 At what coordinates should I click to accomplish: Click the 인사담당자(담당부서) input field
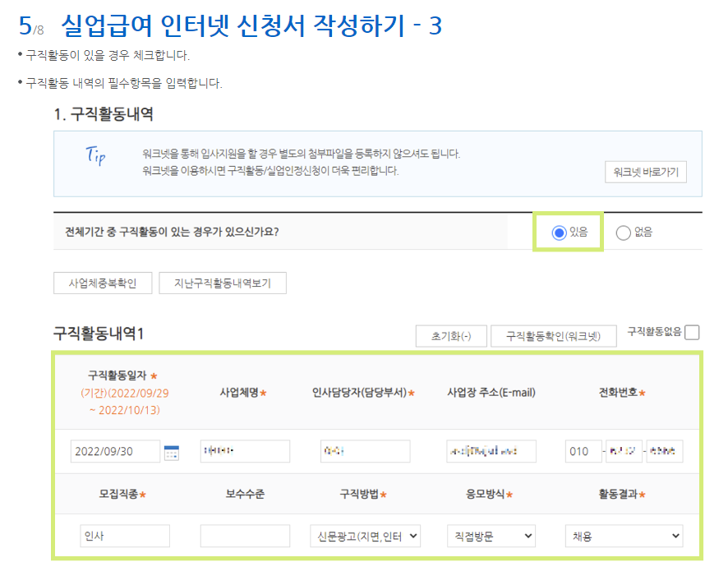(x=366, y=451)
